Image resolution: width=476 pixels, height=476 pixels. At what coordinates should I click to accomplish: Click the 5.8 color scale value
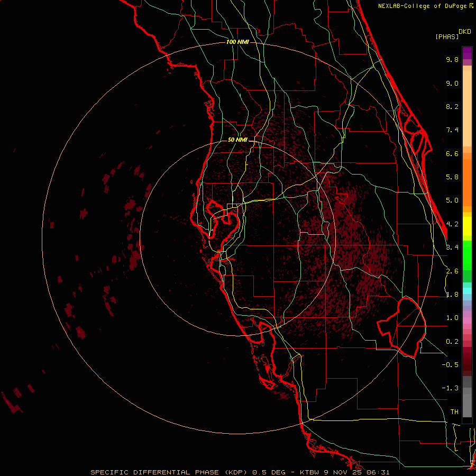click(x=452, y=177)
